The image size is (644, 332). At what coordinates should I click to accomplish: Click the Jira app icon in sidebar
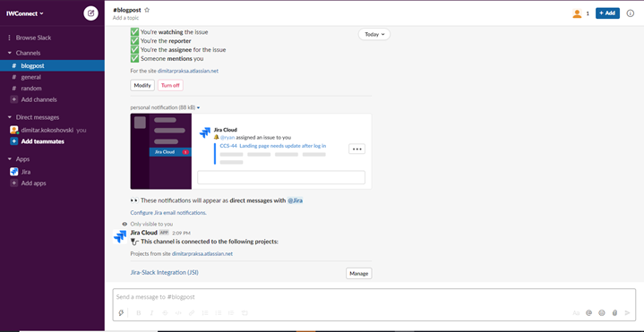14,172
